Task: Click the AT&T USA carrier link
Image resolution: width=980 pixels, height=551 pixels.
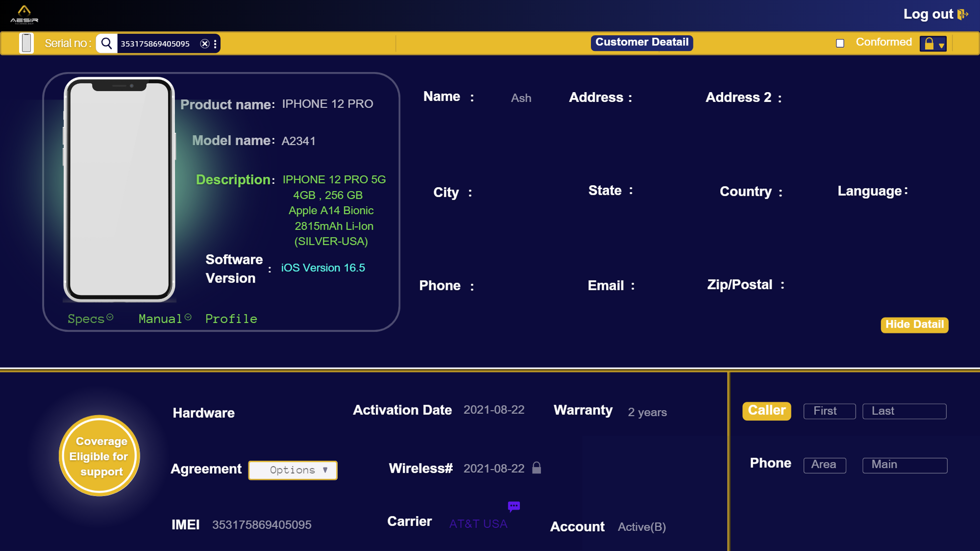Action: click(x=478, y=524)
